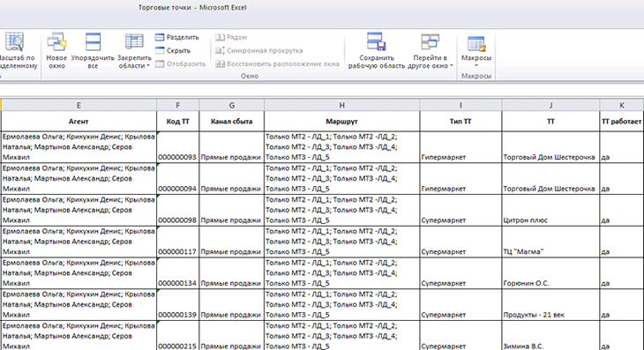Click the ТТ работает header cell

621,122
